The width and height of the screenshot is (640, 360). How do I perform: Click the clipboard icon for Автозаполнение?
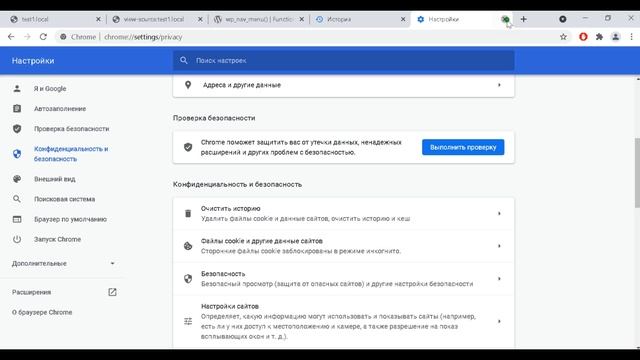(17, 109)
